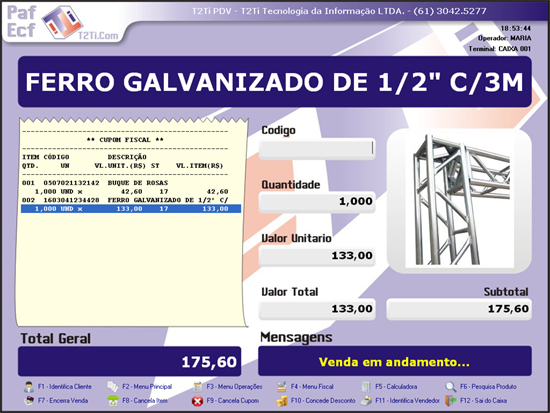Click the coupon column header VL.ITEM(R$)

point(200,166)
